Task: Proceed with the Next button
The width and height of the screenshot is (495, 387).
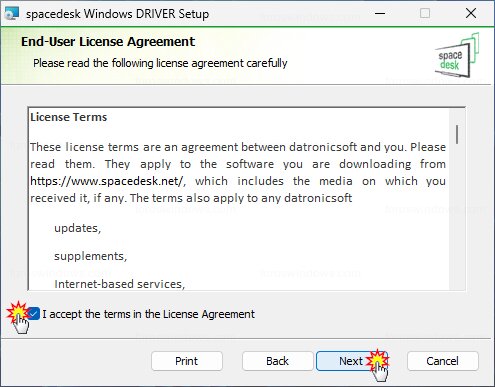Action: pos(352,361)
